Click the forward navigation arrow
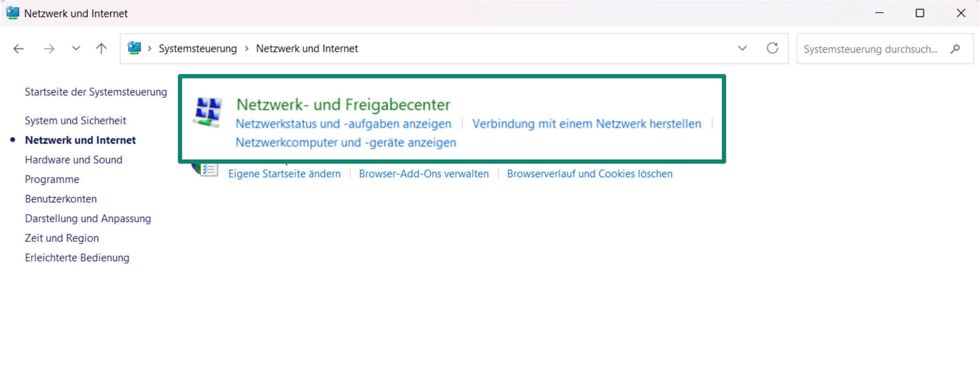Image resolution: width=980 pixels, height=389 pixels. [48, 48]
